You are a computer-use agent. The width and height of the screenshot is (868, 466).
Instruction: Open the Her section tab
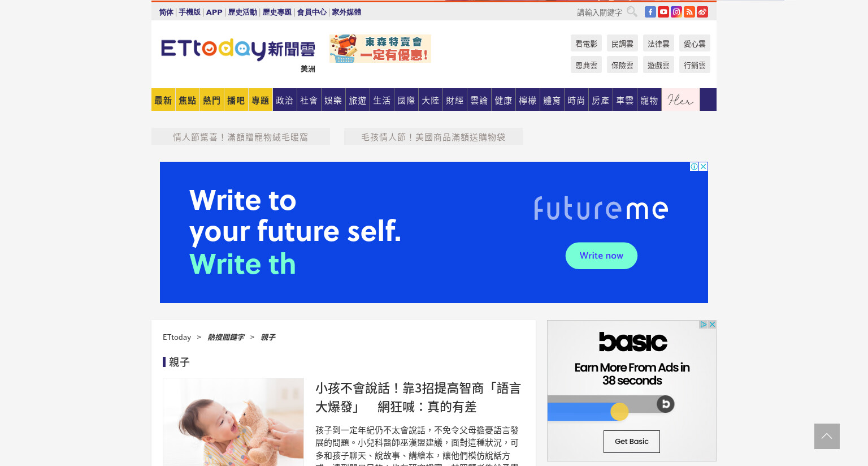click(x=680, y=100)
